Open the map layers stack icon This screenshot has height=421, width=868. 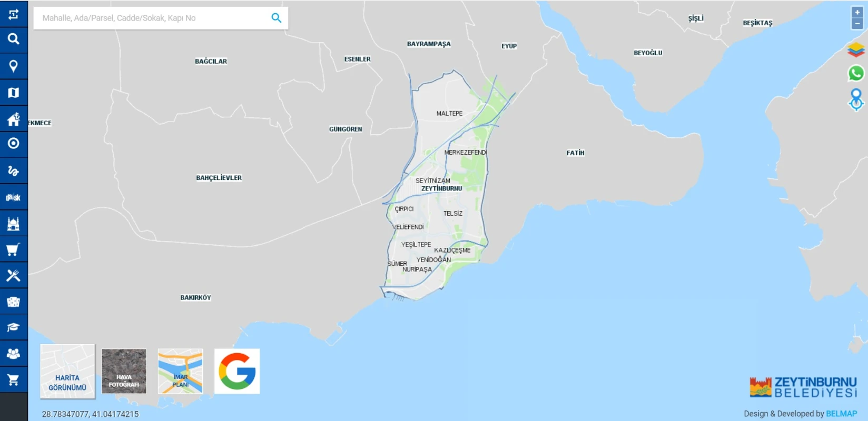[856, 50]
